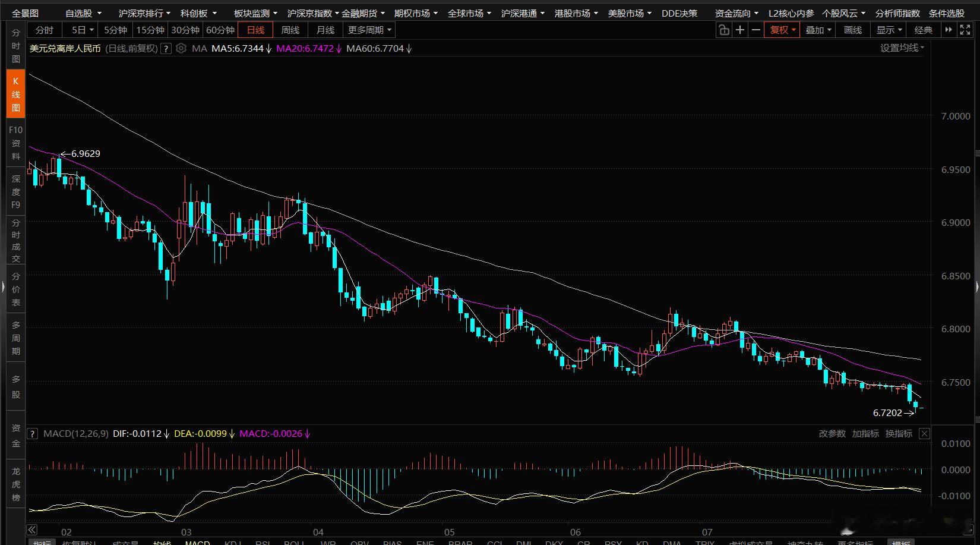The image size is (980, 545).
Task: Open MA settings gear icon
Action: [181, 49]
